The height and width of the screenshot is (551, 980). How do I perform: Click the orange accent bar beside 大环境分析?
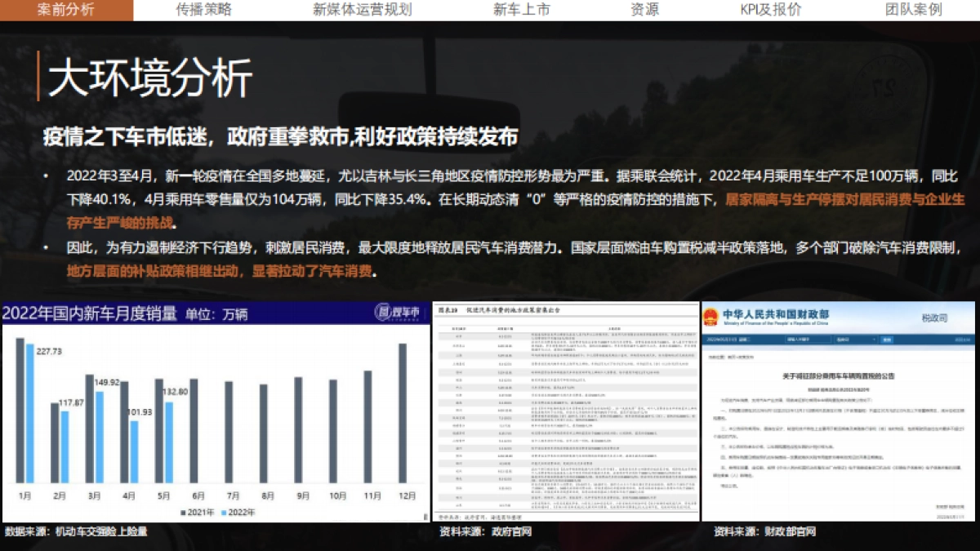click(x=38, y=75)
